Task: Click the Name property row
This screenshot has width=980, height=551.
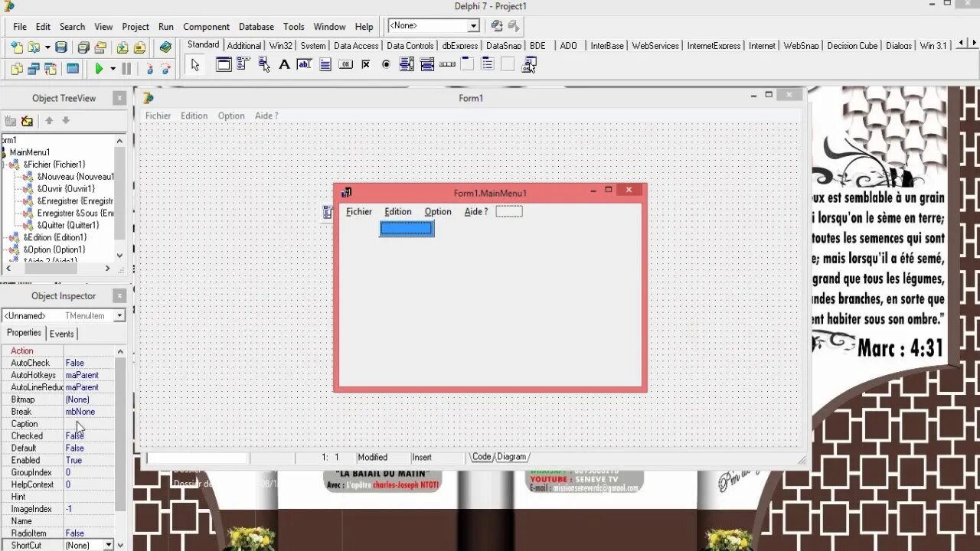Action: coord(57,521)
